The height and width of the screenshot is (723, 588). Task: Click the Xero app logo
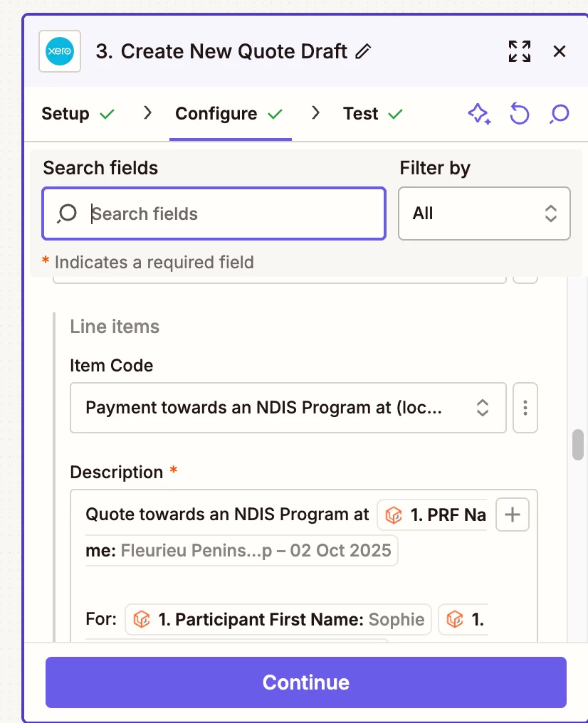click(60, 51)
